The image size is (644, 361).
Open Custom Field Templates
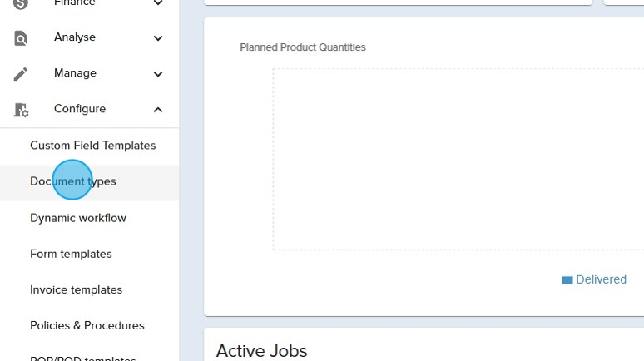(x=92, y=146)
